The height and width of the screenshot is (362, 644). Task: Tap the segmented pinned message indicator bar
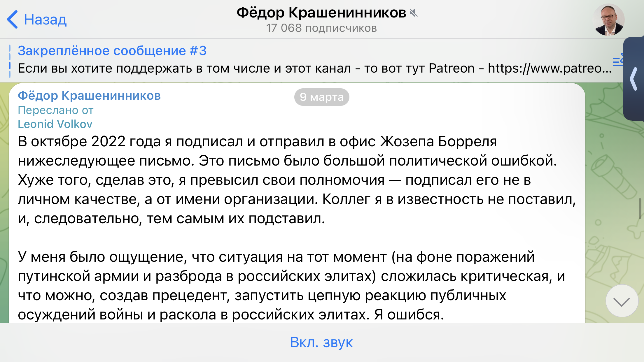(x=10, y=61)
